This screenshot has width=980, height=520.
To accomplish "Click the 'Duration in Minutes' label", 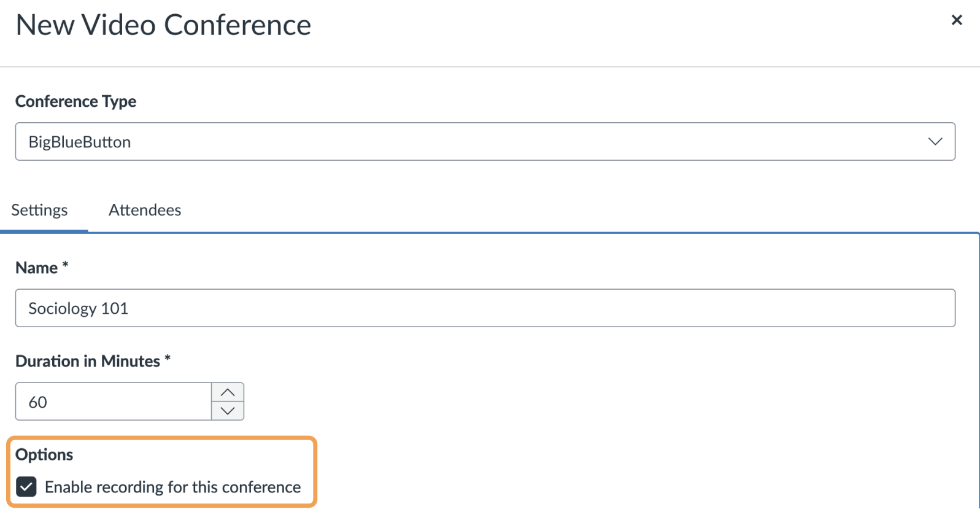I will [88, 362].
